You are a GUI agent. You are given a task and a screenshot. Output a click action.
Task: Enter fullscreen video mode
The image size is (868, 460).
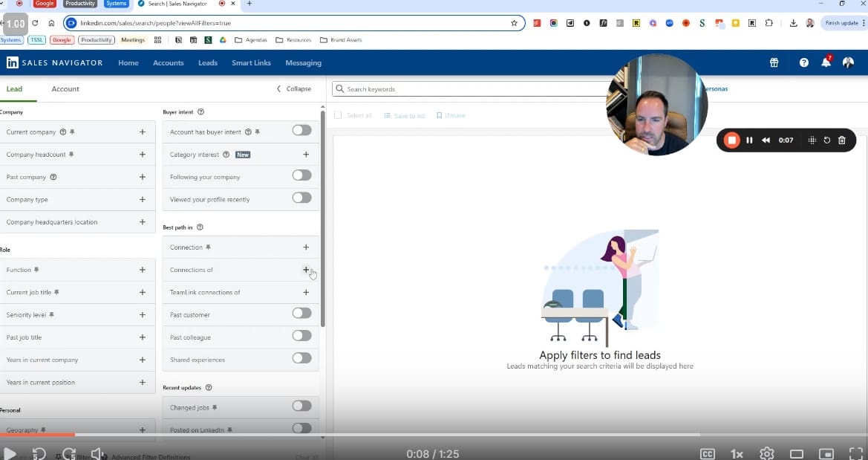click(x=856, y=454)
